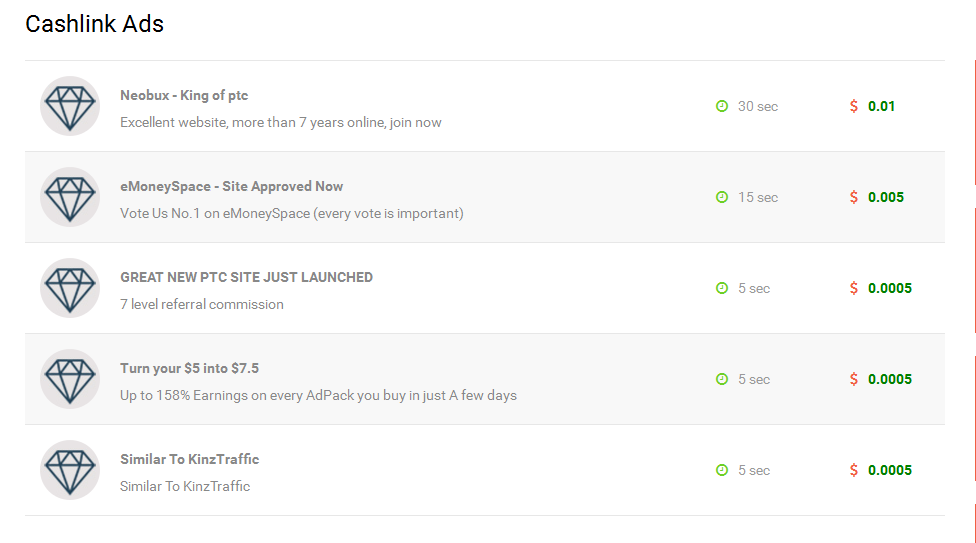976x543 pixels.
Task: Click the Vote Us No.1 description text
Action: click(291, 214)
